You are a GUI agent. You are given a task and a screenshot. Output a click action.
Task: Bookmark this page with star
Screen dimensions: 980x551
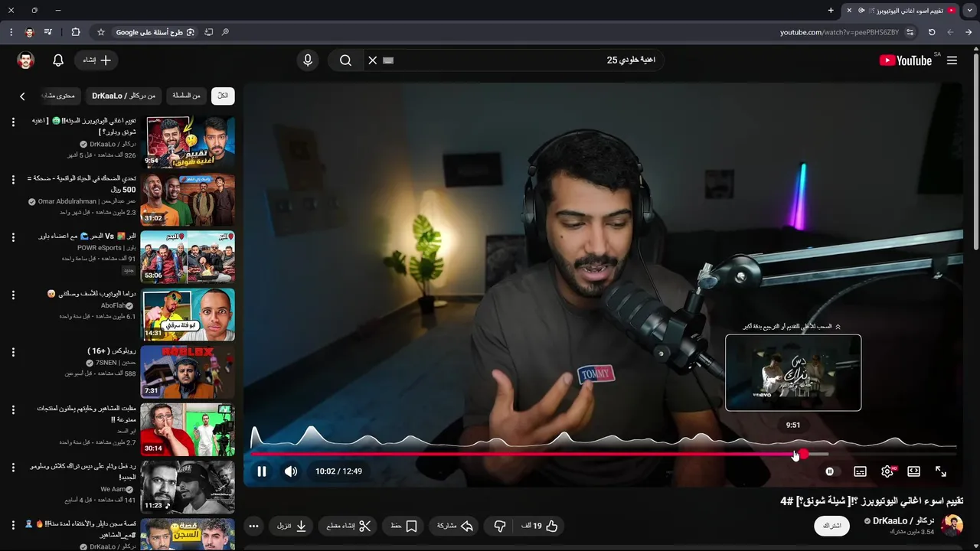tap(101, 32)
